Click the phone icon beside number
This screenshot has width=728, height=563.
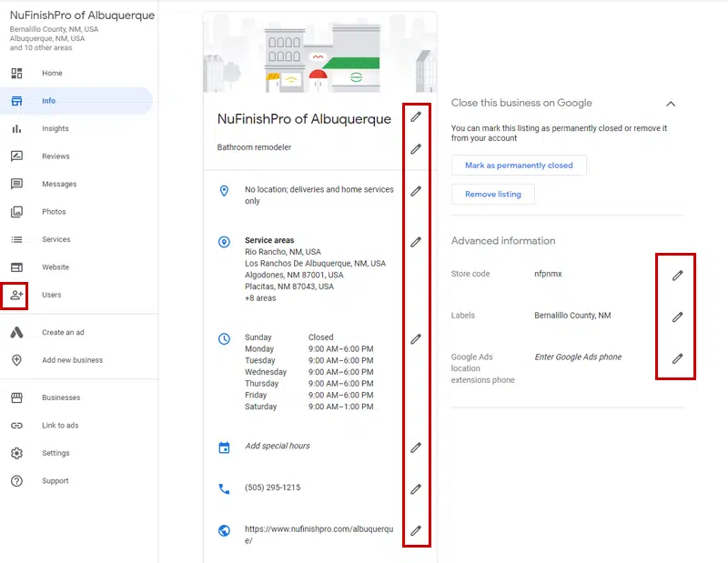pos(224,488)
